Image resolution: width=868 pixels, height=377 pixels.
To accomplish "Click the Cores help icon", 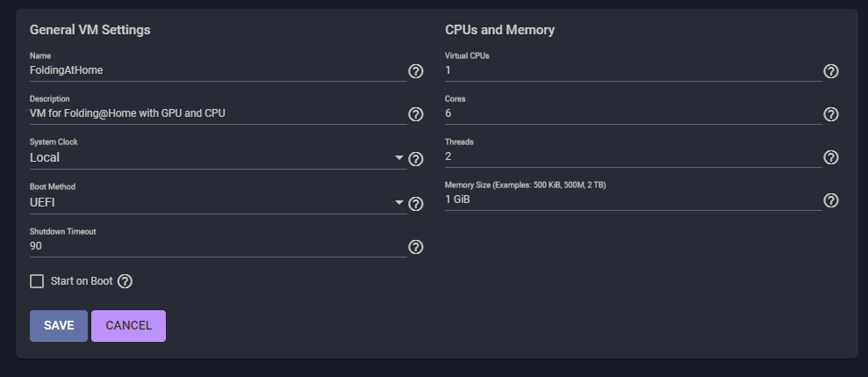I will click(x=831, y=114).
